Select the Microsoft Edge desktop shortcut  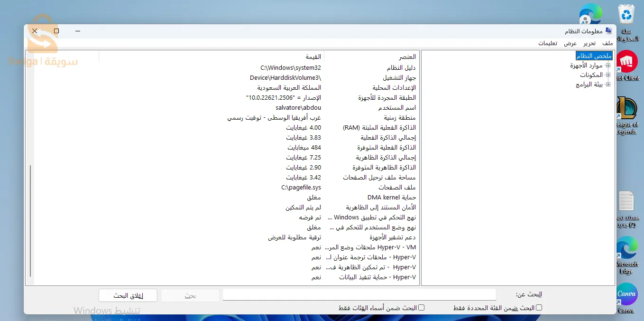626,249
